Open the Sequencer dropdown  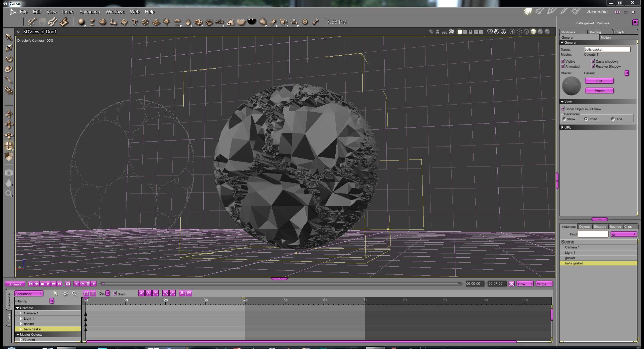pyautogui.click(x=29, y=293)
